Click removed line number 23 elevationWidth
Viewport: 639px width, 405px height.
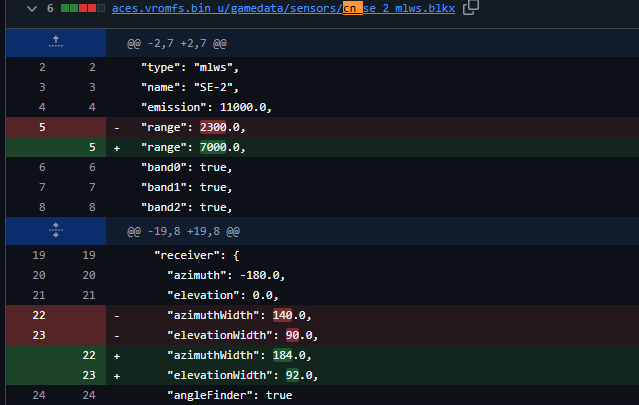[x=39, y=335]
